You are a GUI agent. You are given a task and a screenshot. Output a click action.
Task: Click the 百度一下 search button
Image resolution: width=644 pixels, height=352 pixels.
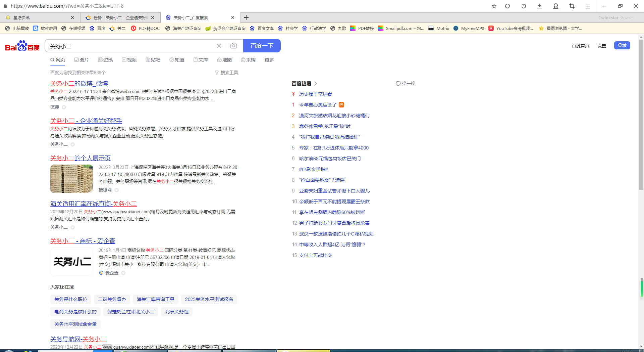[262, 46]
